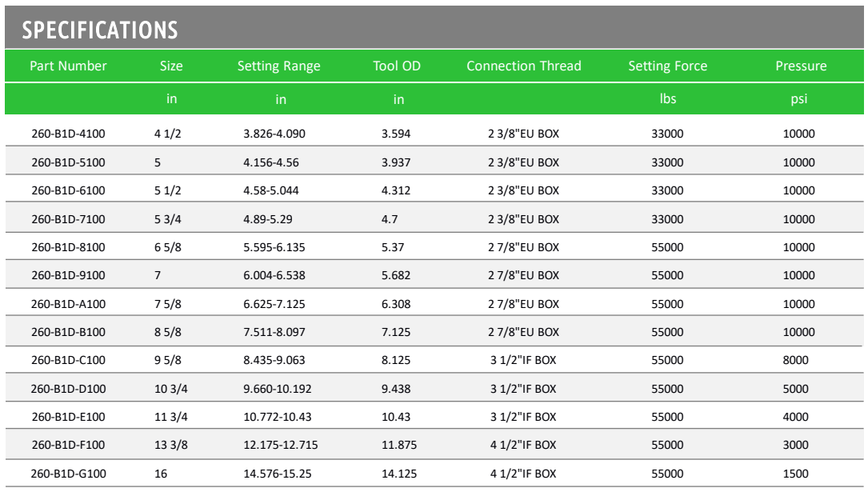The width and height of the screenshot is (868, 496).
Task: Select setting range 8.435-9.063
Action: pyautogui.click(x=274, y=360)
